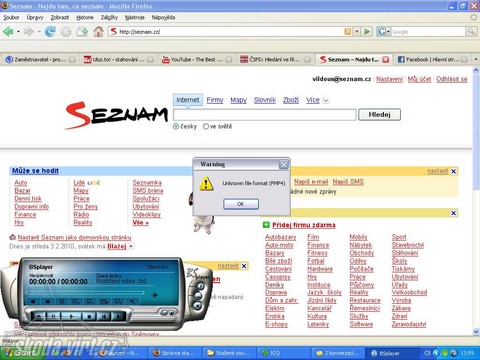
Task: Click the BSplayer Play button
Action: pos(71,316)
